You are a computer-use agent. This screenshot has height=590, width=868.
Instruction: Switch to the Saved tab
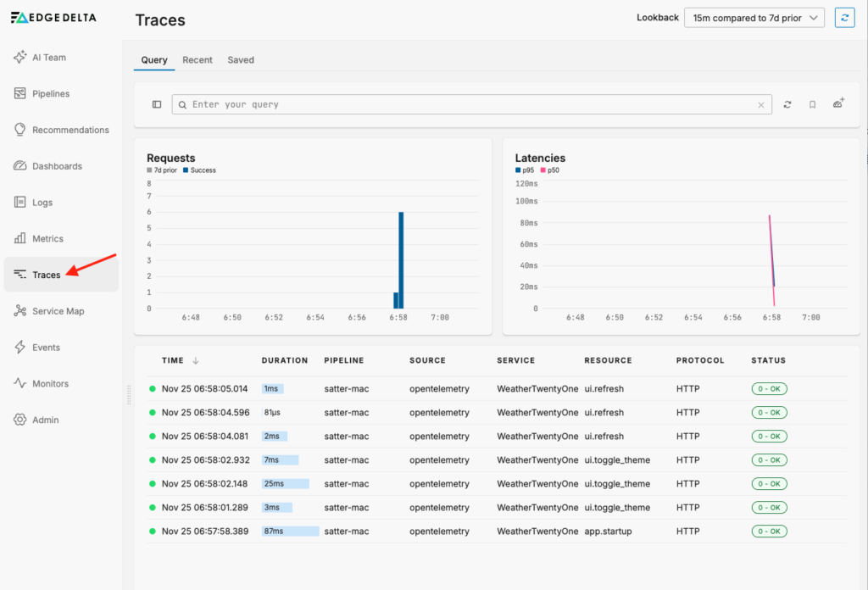pos(241,60)
